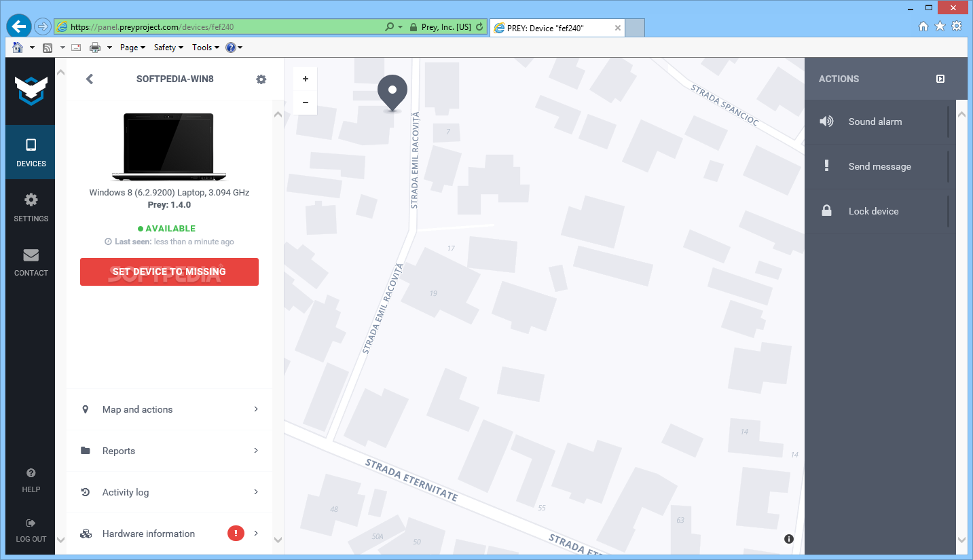Click the browser Back button
The width and height of the screenshot is (973, 560).
[19, 26]
